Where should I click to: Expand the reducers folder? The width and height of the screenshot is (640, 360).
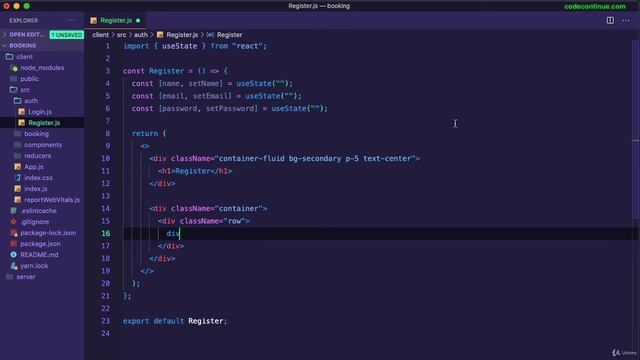tap(37, 156)
